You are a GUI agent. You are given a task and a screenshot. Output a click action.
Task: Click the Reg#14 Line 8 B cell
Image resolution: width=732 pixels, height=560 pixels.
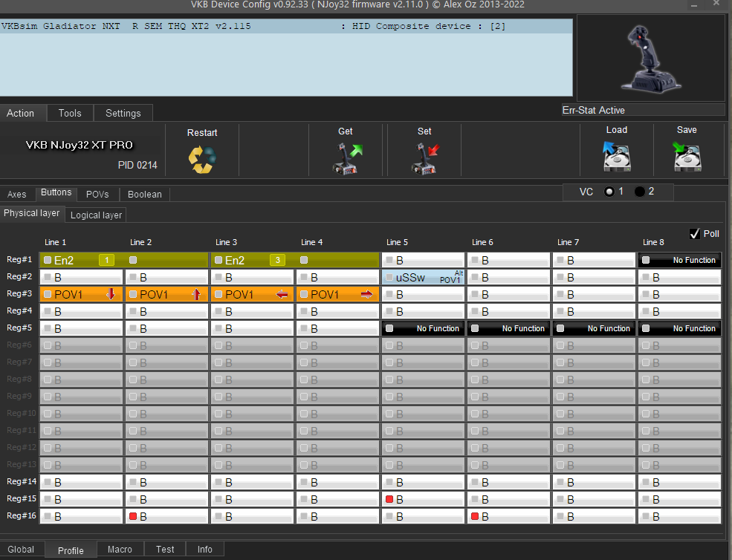click(679, 482)
